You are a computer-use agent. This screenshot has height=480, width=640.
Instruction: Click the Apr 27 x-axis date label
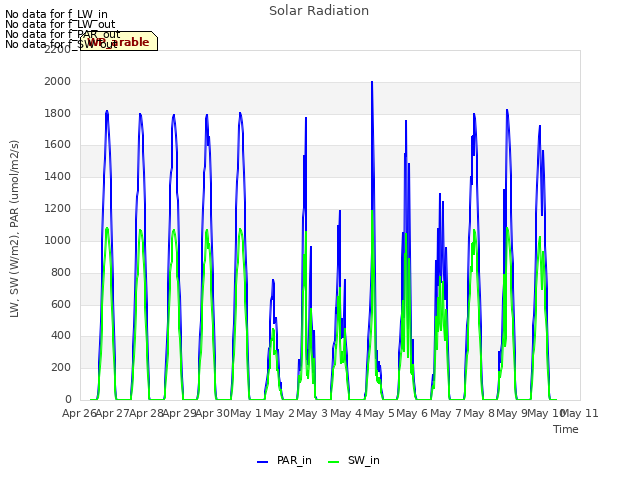113,413
